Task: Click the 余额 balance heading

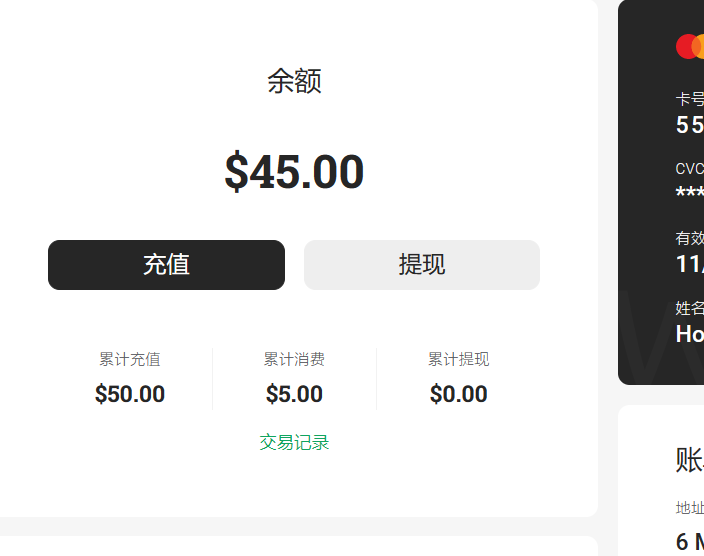Action: (294, 81)
